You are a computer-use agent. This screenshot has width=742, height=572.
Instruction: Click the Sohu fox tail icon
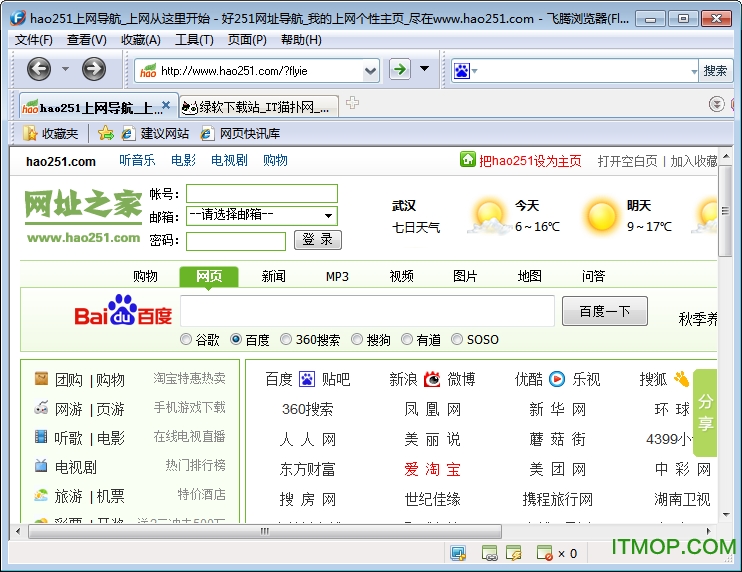click(x=681, y=378)
